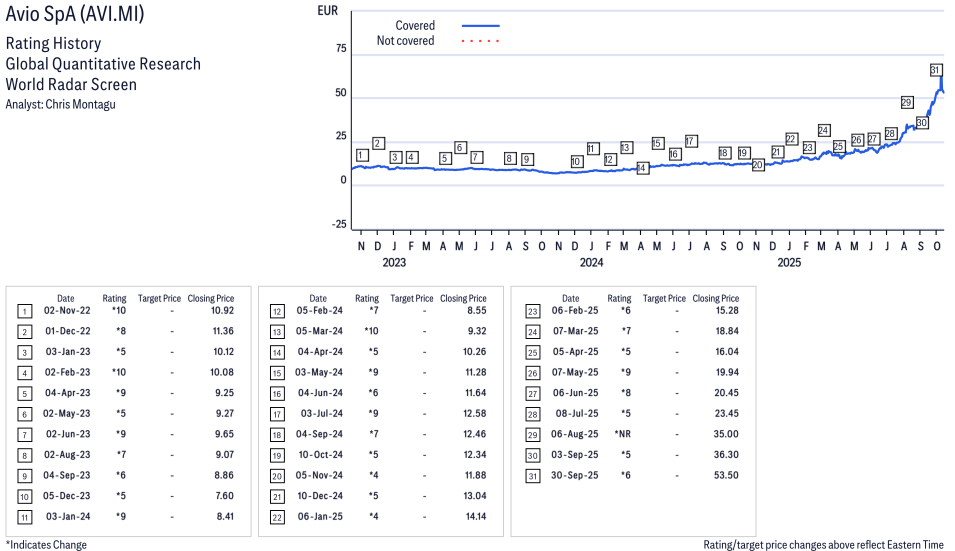
Task: Select chart marker 14 below the price line
Action: point(642,168)
